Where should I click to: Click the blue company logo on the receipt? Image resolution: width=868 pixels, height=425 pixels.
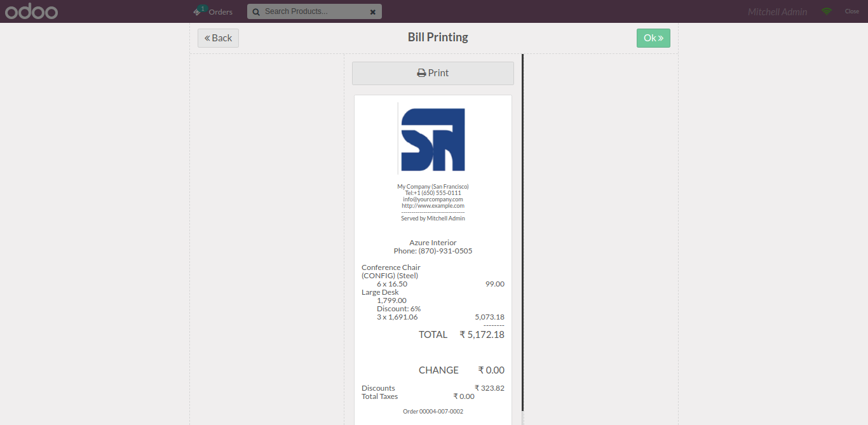(x=431, y=138)
